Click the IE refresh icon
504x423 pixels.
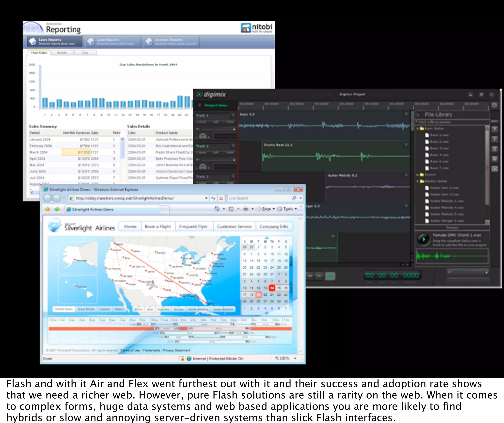(x=213, y=198)
